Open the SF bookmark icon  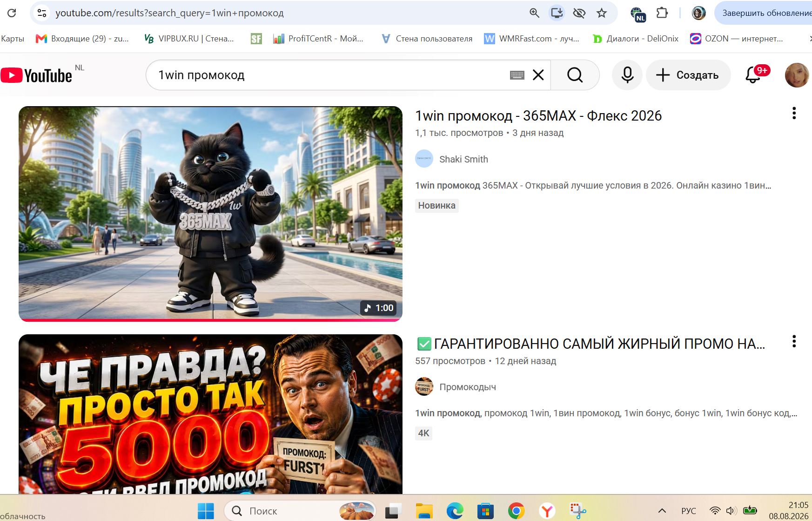256,39
